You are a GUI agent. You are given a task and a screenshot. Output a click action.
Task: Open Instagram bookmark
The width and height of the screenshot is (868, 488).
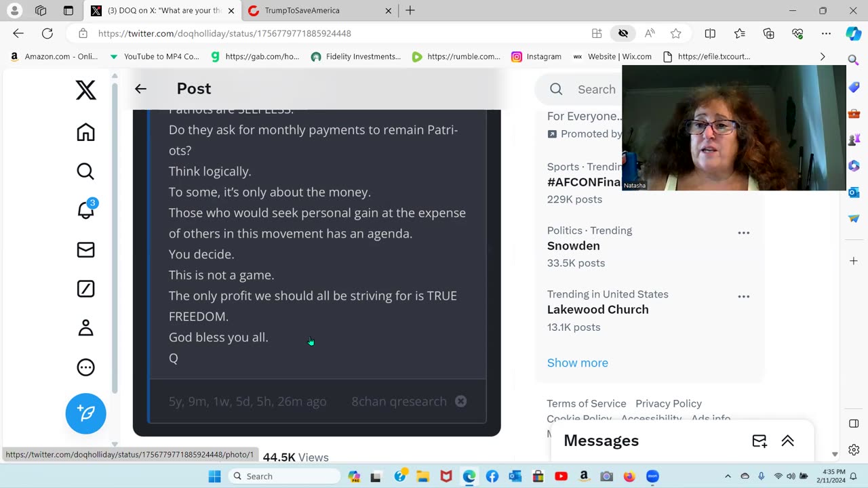point(536,56)
